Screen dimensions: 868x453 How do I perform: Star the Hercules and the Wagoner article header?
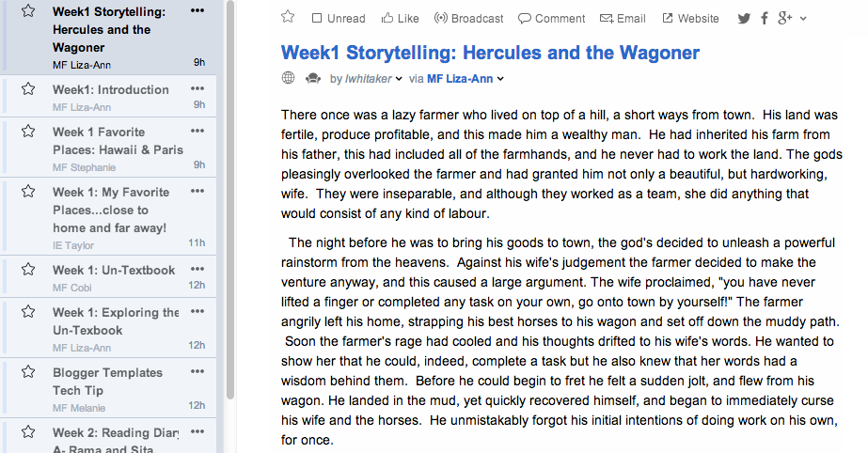click(288, 17)
